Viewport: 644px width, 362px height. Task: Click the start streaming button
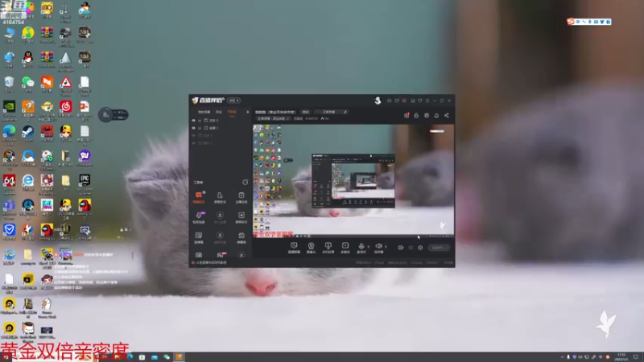[438, 248]
